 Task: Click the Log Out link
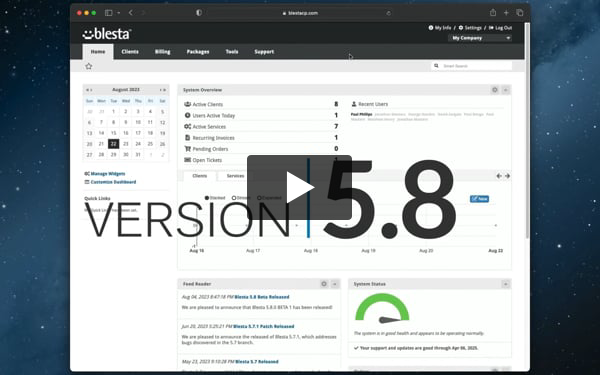point(500,28)
